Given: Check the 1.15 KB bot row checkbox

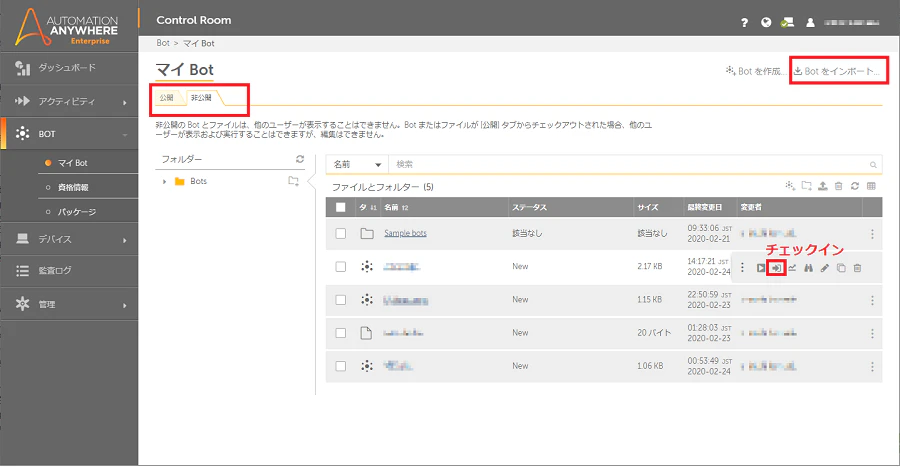Looking at the screenshot, I should pyautogui.click(x=340, y=300).
